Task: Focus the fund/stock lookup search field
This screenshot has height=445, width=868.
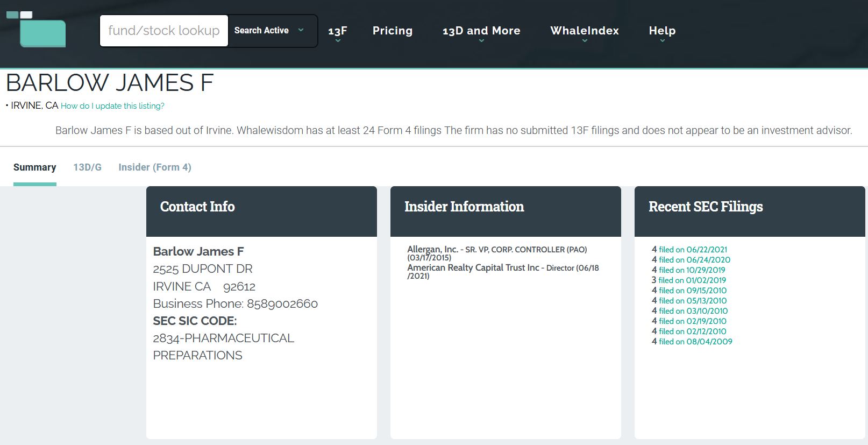Action: tap(164, 31)
